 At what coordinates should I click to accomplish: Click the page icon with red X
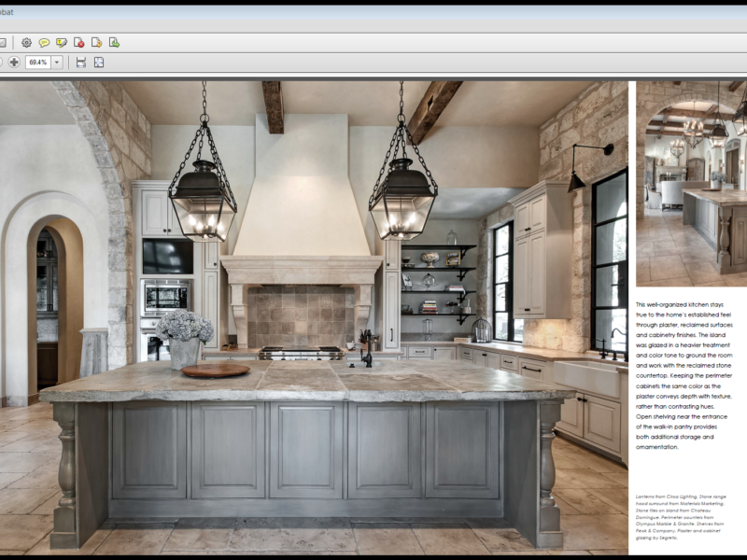(78, 42)
